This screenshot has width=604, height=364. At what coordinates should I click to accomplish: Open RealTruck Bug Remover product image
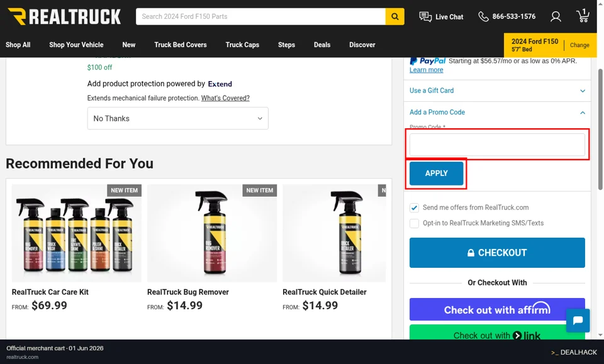pyautogui.click(x=212, y=233)
